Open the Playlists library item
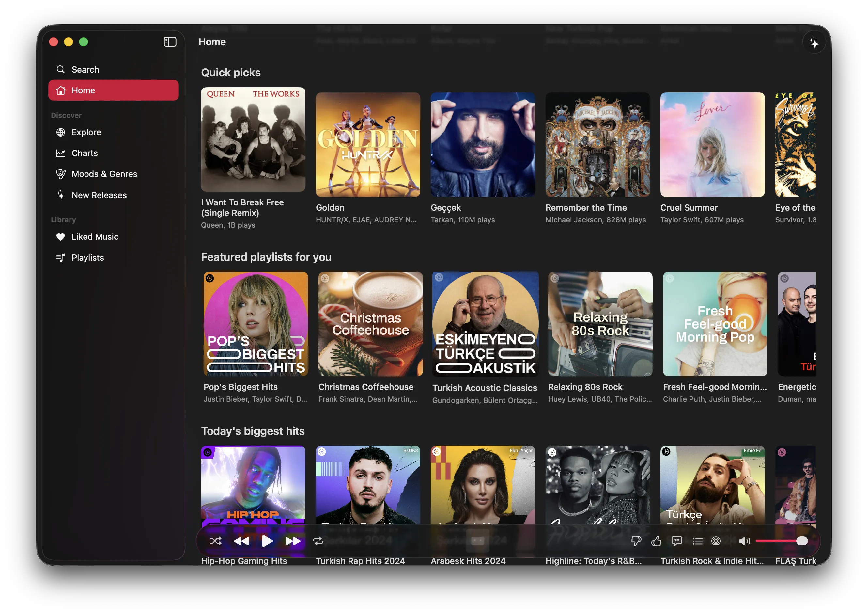 click(x=88, y=257)
